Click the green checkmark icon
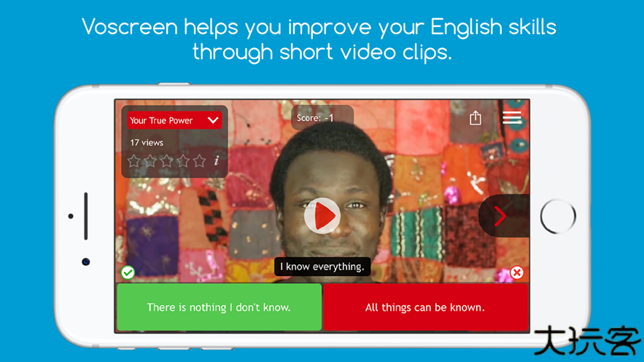This screenshot has width=644, height=362. pyautogui.click(x=128, y=272)
